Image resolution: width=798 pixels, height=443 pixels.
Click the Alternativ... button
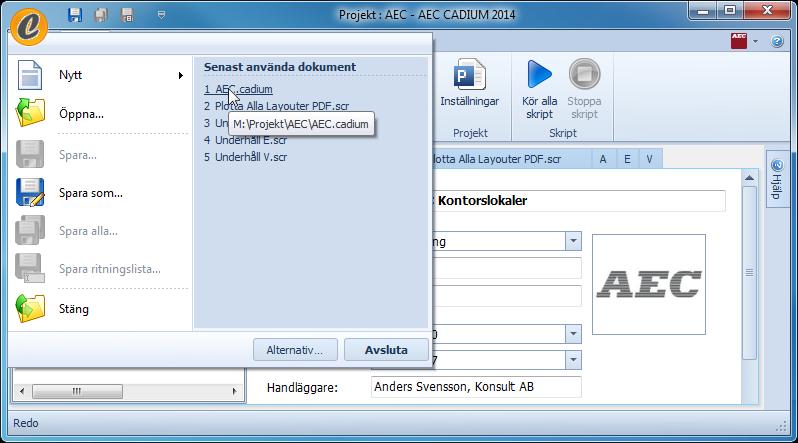pyautogui.click(x=295, y=350)
